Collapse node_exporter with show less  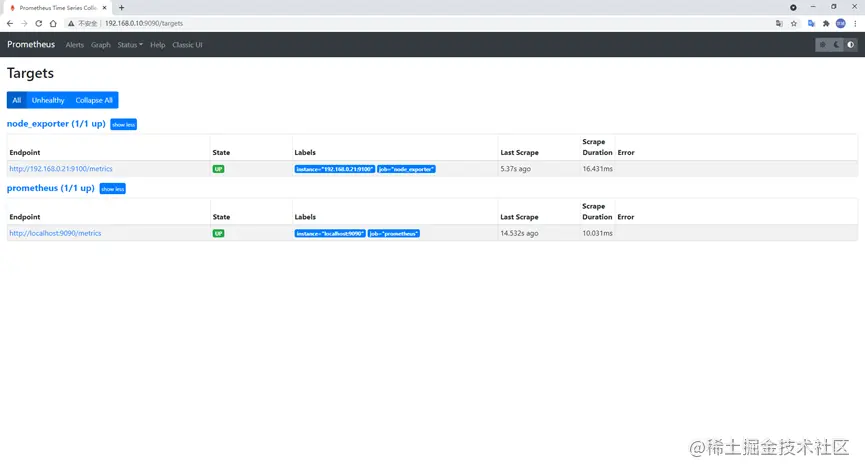124,125
